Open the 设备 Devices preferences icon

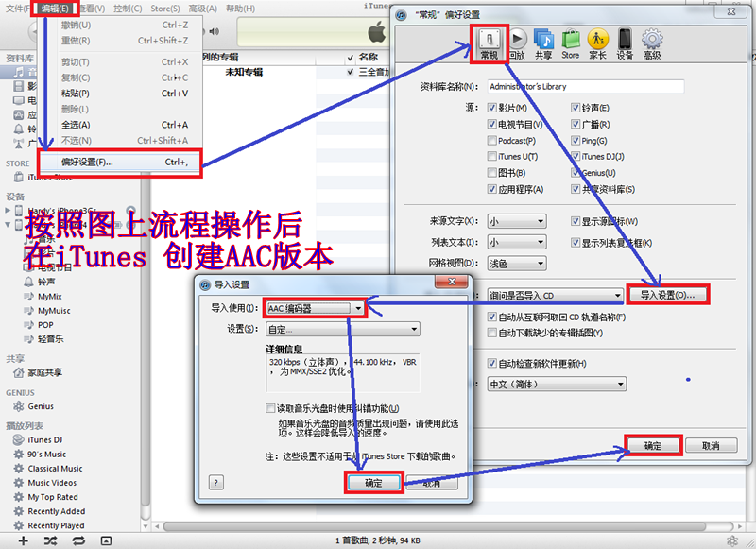point(625,44)
